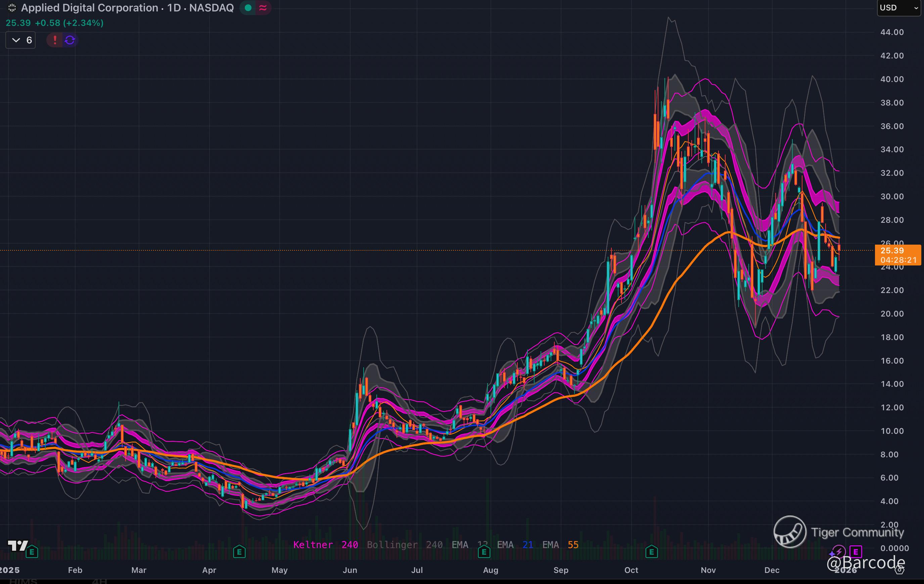
Task: Click the earnings E marker near April
Action: point(239,552)
